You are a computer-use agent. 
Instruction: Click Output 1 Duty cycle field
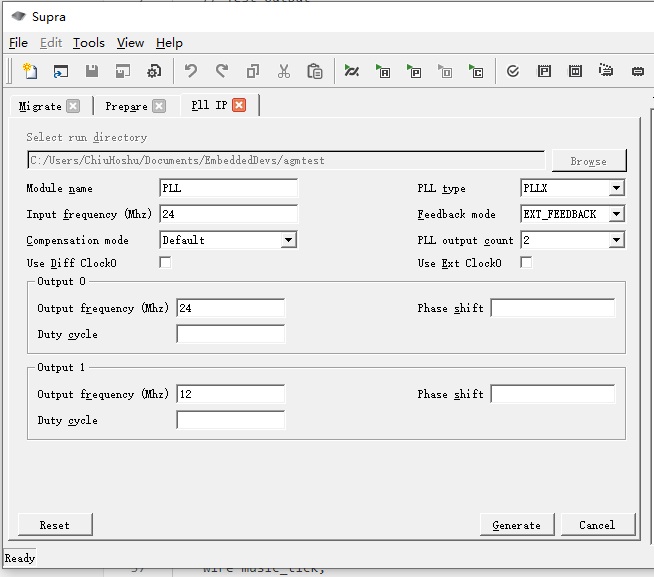click(231, 420)
